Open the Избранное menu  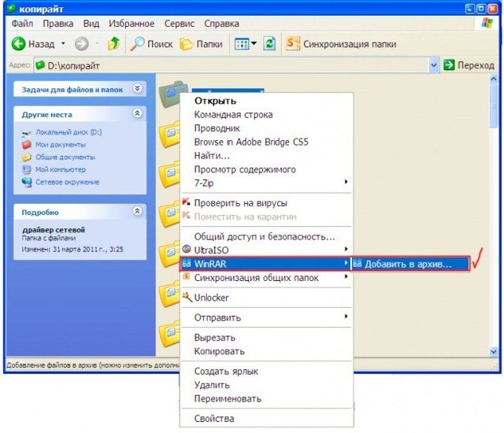click(x=132, y=24)
